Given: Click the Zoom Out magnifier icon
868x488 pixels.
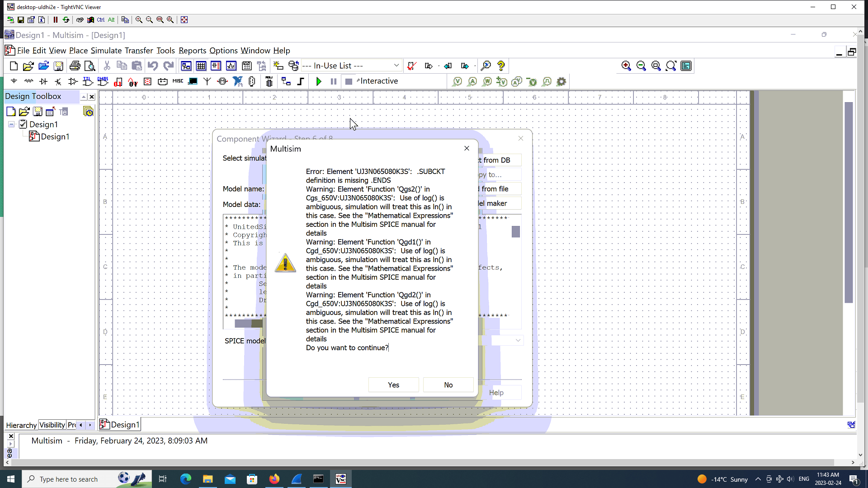Looking at the screenshot, I should pos(641,66).
